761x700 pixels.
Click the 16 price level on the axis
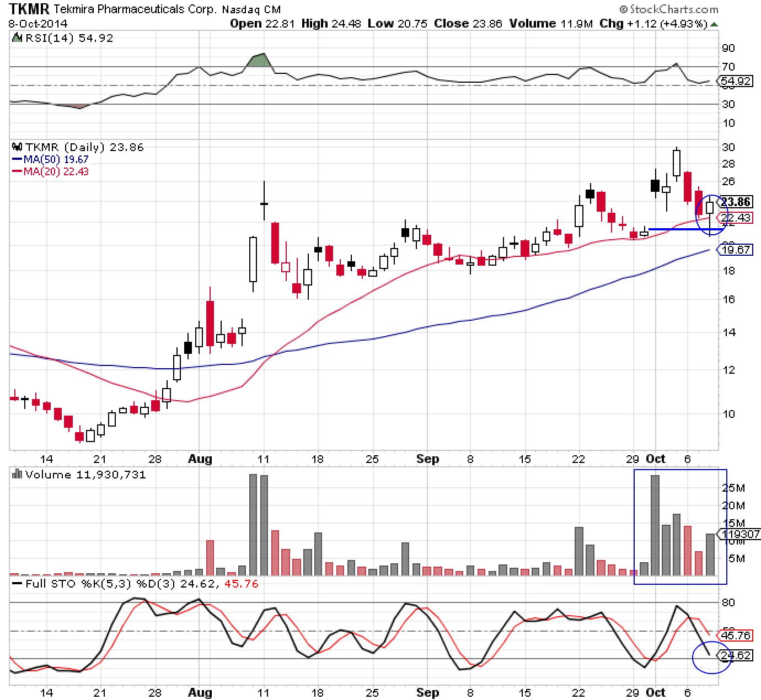(728, 299)
